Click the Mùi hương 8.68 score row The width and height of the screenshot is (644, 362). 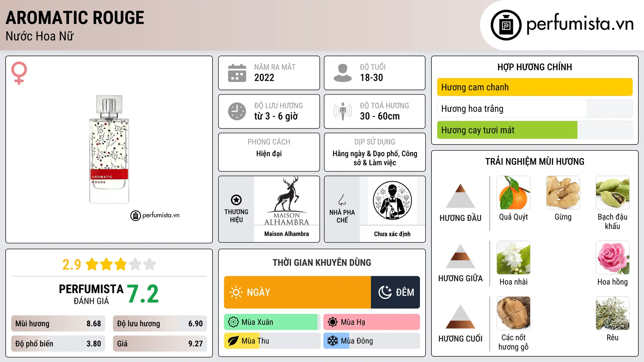58,324
